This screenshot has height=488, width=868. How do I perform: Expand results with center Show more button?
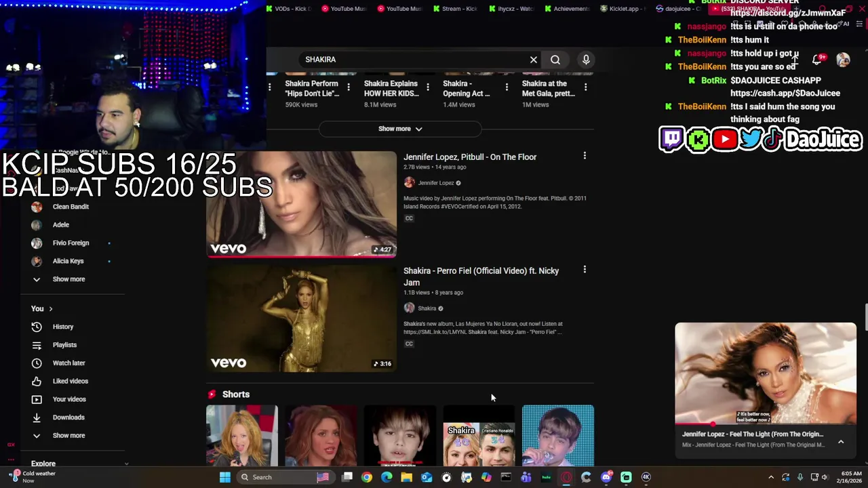coord(400,129)
